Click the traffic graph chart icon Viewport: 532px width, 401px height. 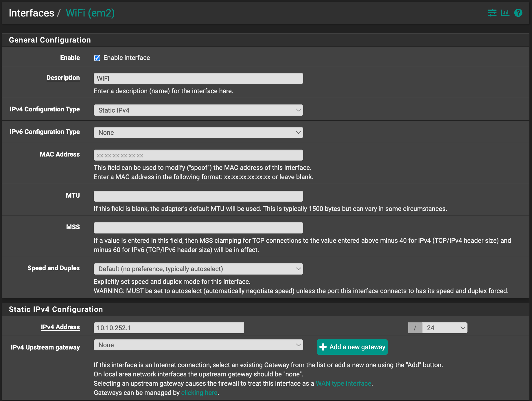pyautogui.click(x=505, y=13)
